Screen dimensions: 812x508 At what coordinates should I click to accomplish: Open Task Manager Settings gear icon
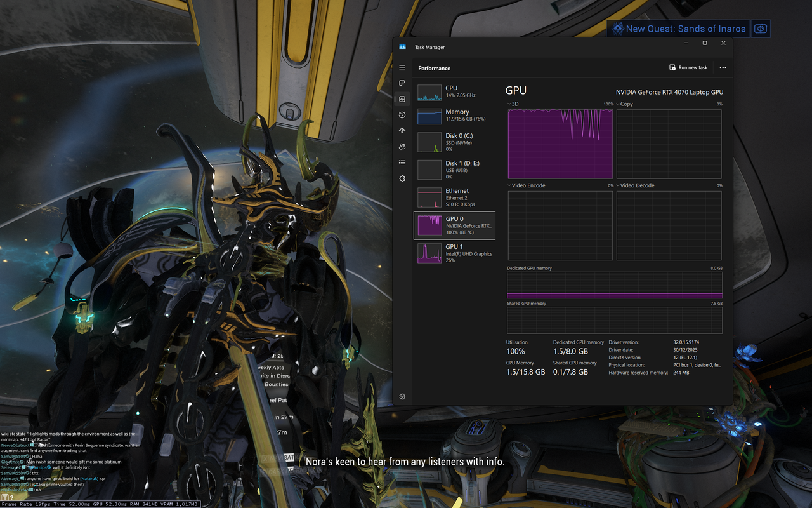click(x=402, y=397)
